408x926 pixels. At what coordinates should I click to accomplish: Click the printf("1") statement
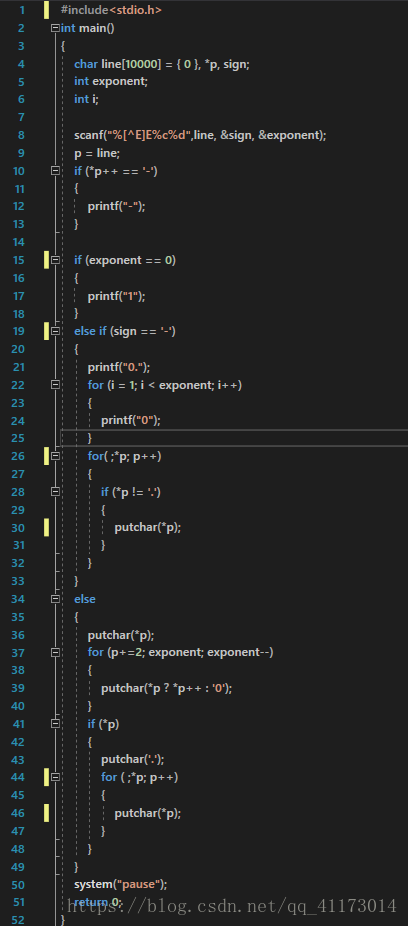click(x=116, y=296)
